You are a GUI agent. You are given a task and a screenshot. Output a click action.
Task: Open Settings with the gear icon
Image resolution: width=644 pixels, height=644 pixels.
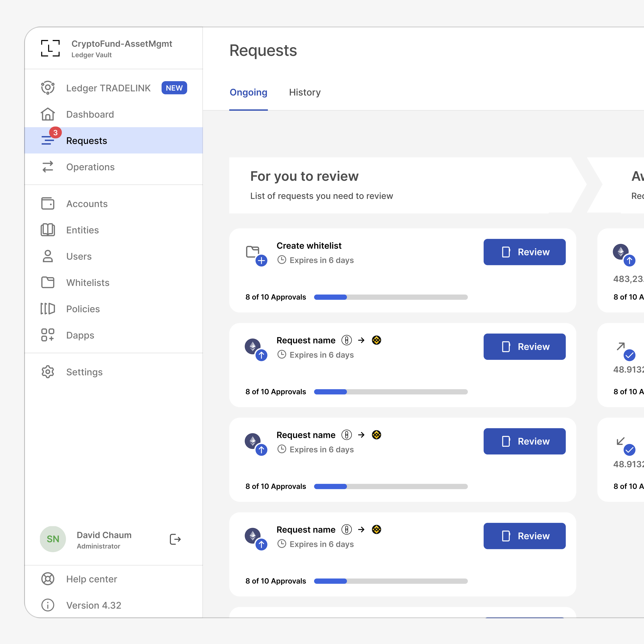click(x=48, y=372)
